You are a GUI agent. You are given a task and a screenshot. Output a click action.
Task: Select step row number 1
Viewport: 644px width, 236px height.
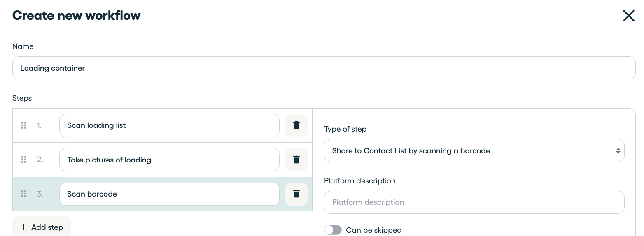pyautogui.click(x=163, y=125)
